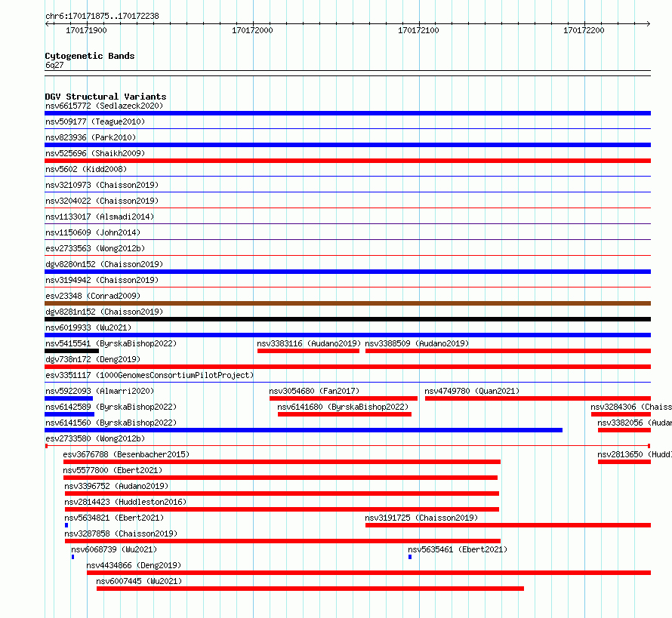Click the short black nsv5415541 bar
Image resolution: width=672 pixels, height=618 pixels.
tap(72, 351)
